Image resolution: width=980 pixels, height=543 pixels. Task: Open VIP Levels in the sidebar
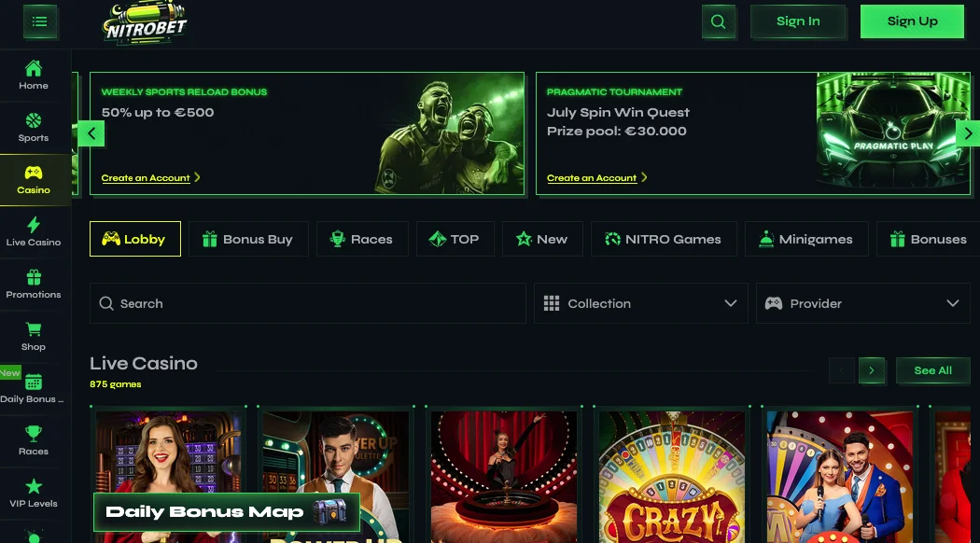[x=34, y=494]
